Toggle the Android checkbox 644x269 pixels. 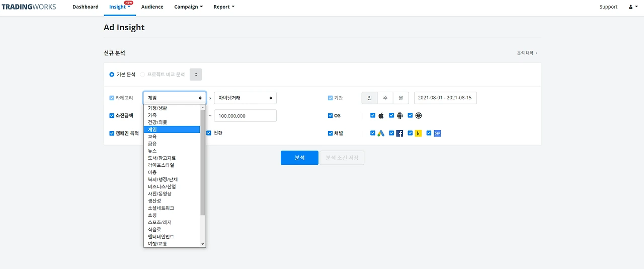[391, 115]
